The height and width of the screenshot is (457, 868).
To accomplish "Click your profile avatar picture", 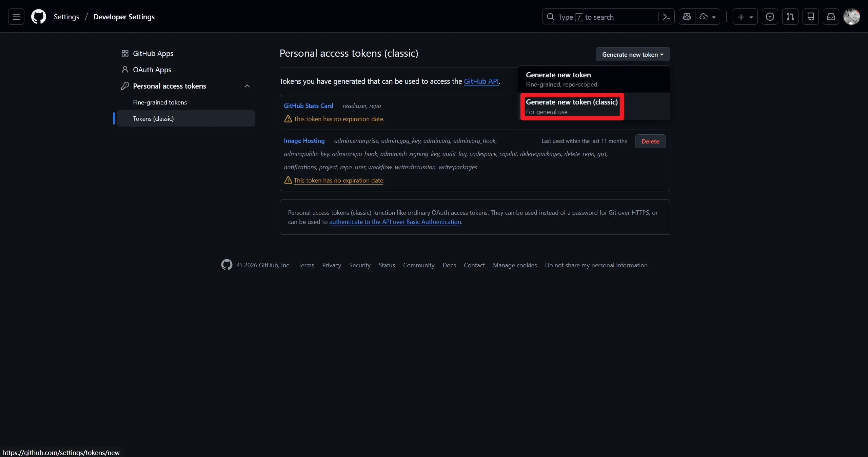I will 852,17.
